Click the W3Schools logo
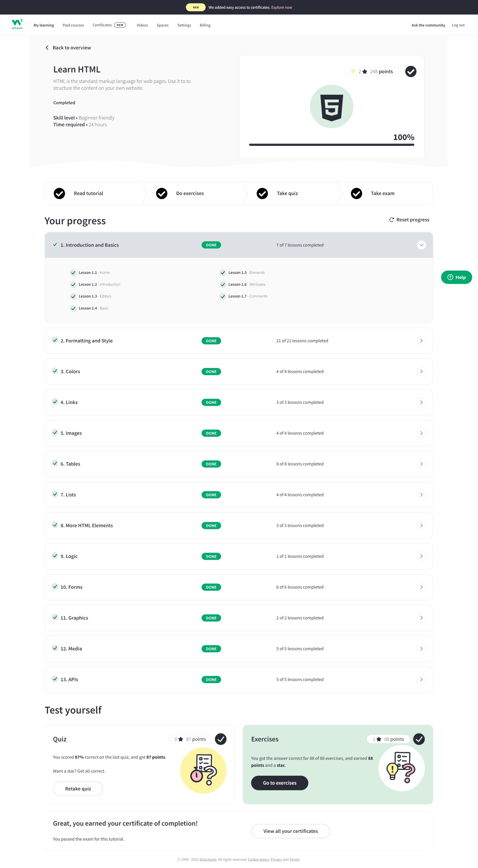The width and height of the screenshot is (478, 868). (x=17, y=24)
